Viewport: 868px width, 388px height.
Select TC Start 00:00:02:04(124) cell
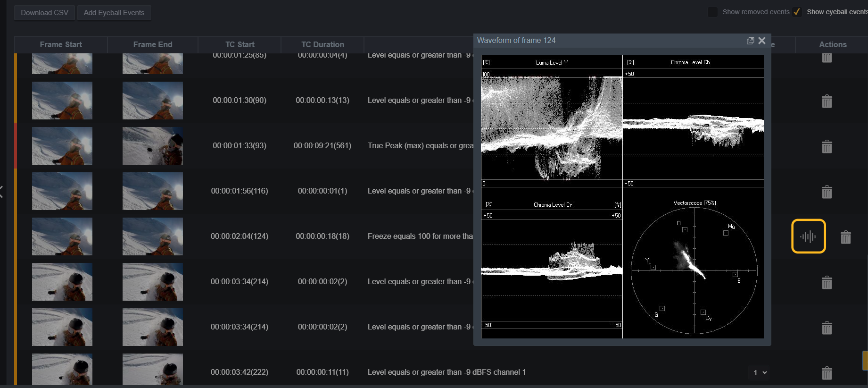point(240,236)
